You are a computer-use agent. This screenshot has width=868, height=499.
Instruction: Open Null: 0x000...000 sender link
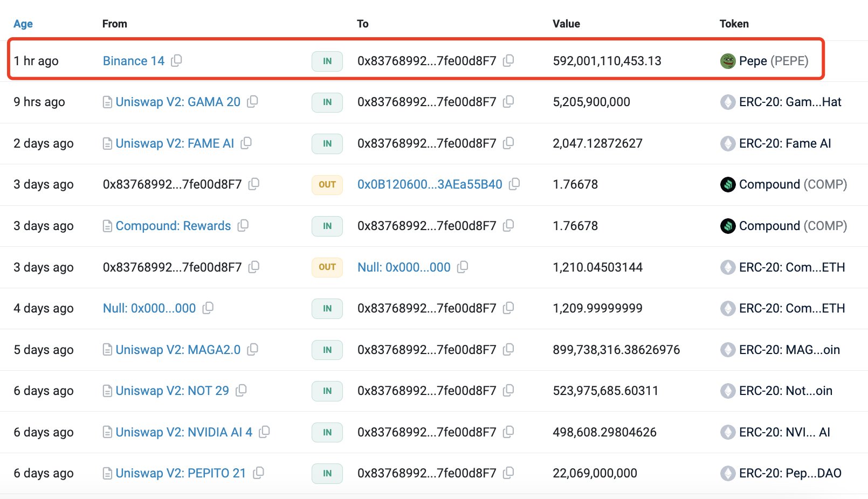[149, 308]
